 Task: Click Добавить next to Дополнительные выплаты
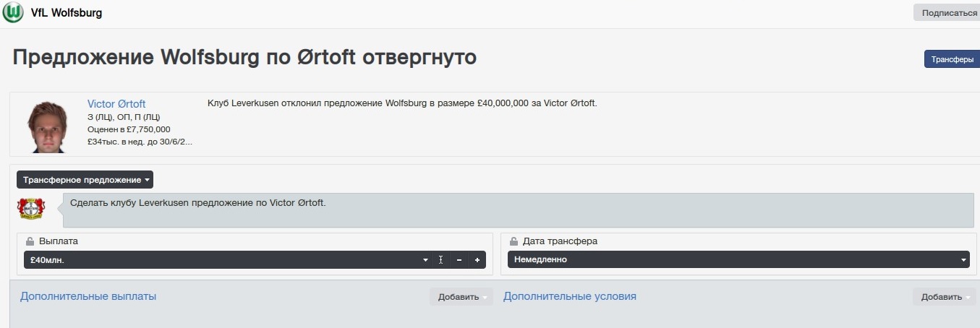click(x=461, y=297)
